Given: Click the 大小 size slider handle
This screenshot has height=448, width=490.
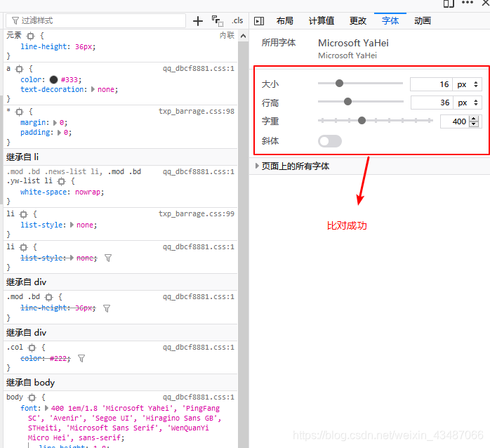Looking at the screenshot, I should coord(339,84).
